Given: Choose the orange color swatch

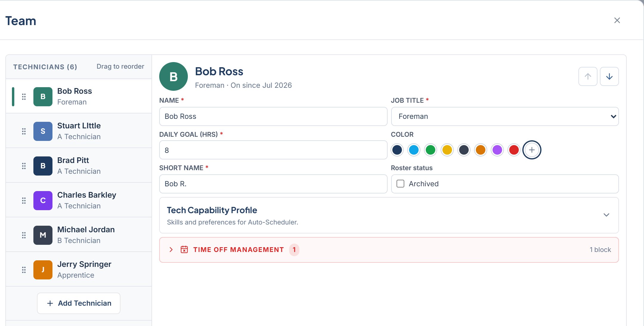Looking at the screenshot, I should click(481, 150).
